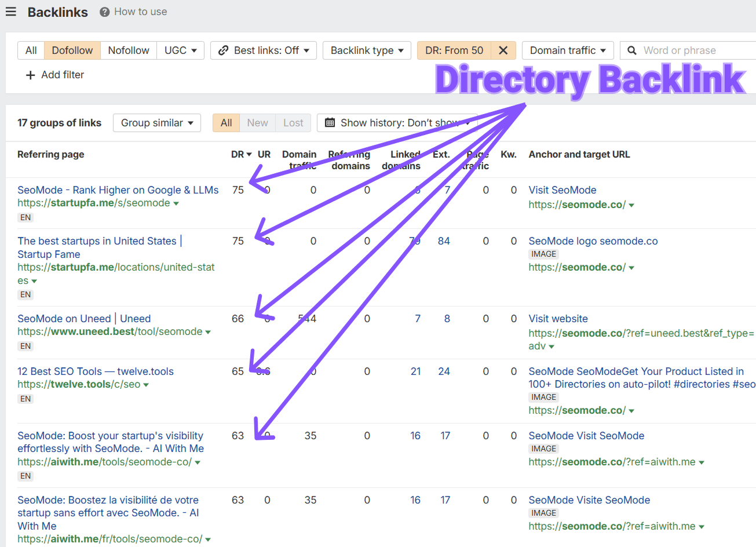Remove the DR: From 50 filter

pyautogui.click(x=503, y=50)
